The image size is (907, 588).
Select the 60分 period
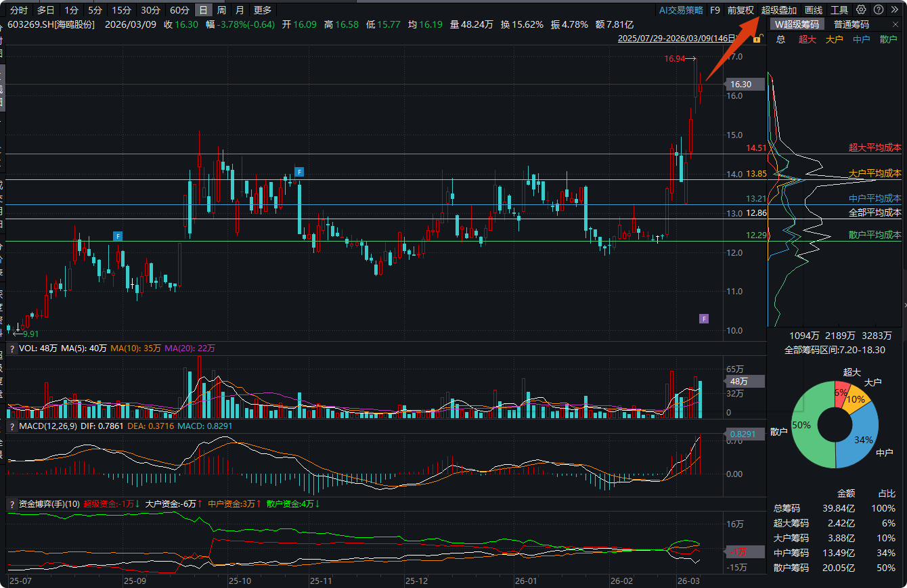tap(179, 10)
